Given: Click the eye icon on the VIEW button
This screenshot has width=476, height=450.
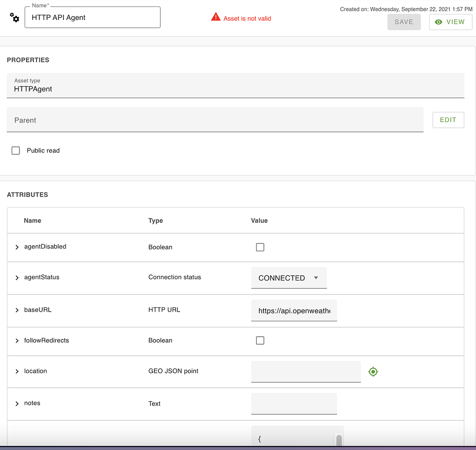Looking at the screenshot, I should pos(437,22).
